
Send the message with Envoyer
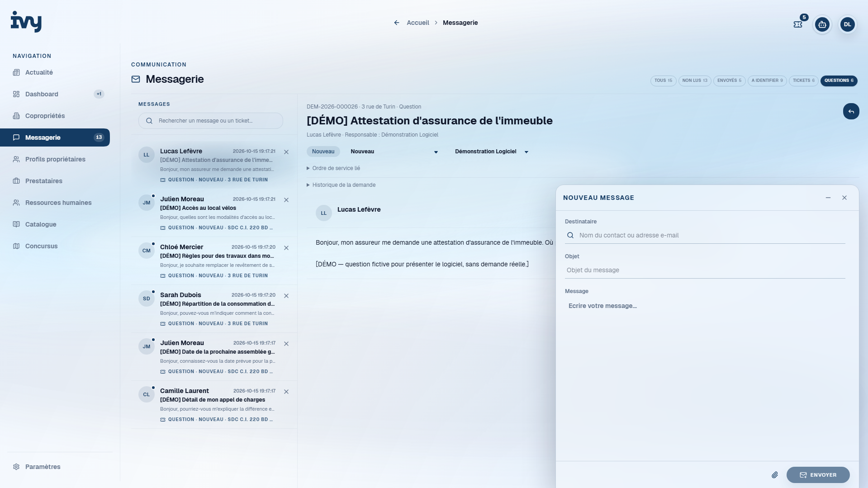coord(818,475)
